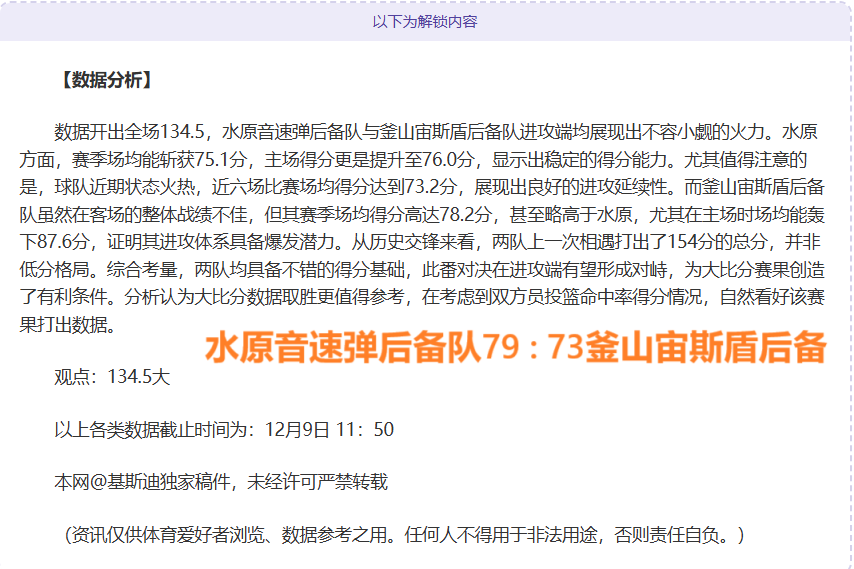Click the '以上各类数据截止时间为' line
Viewport: 854px width, 569px height.
click(156, 430)
